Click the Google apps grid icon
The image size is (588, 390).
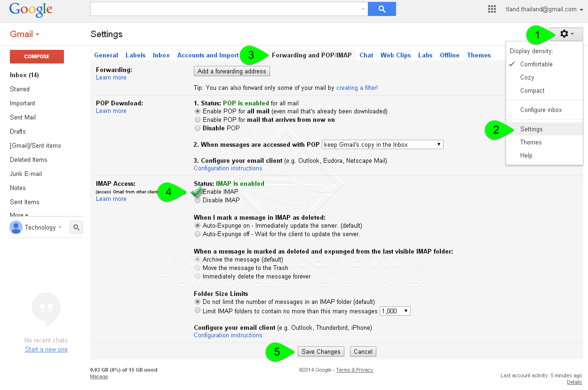(x=492, y=8)
